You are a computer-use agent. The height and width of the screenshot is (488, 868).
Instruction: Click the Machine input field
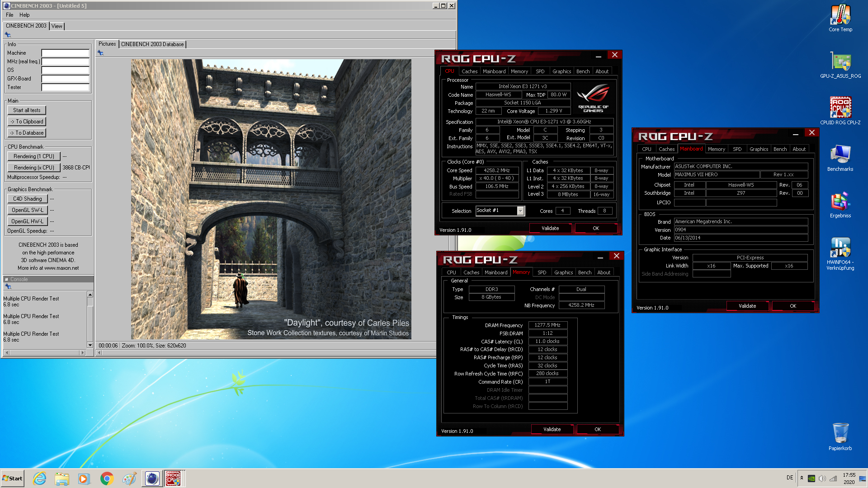click(x=66, y=53)
